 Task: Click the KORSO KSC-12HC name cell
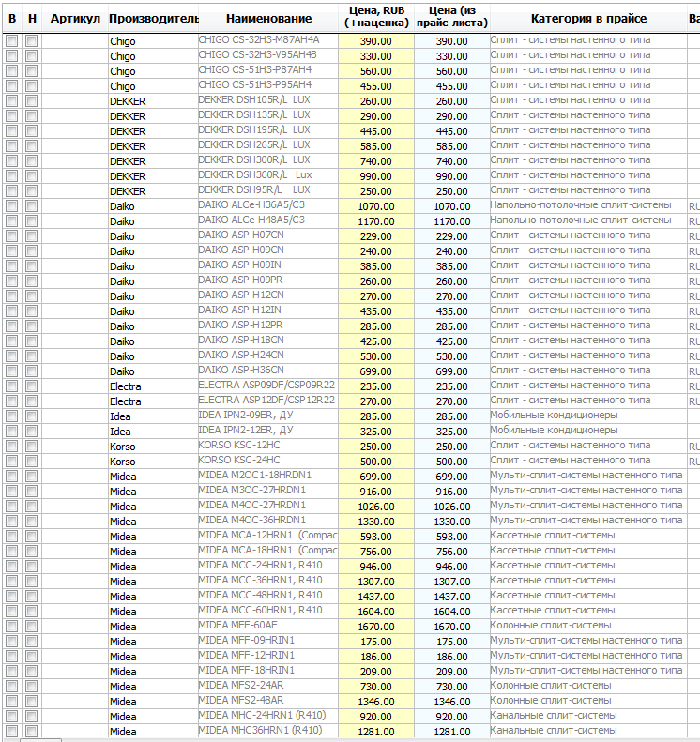268,447
